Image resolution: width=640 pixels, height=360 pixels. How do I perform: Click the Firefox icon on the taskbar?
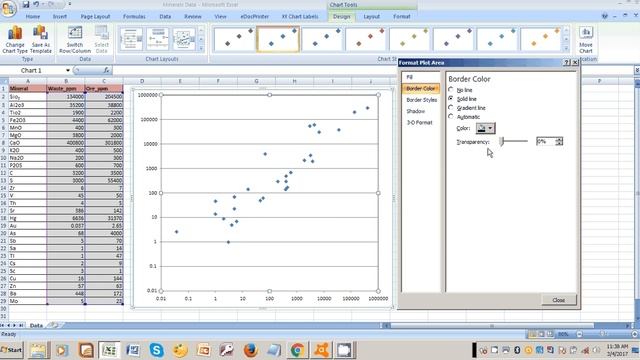[x=250, y=350]
